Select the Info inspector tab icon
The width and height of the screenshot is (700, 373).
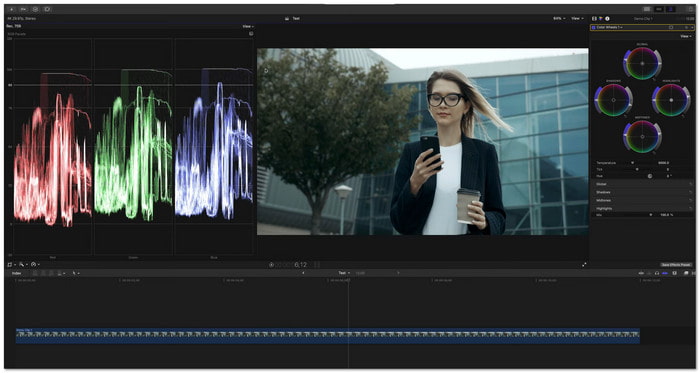pyautogui.click(x=607, y=19)
